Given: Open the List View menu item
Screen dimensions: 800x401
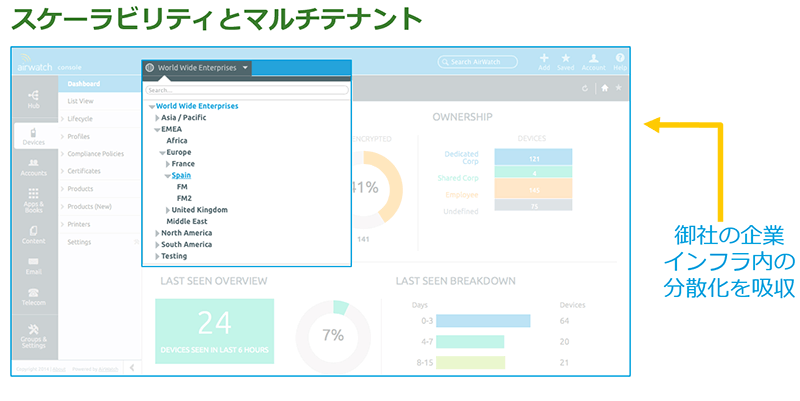Looking at the screenshot, I should coord(81,101).
